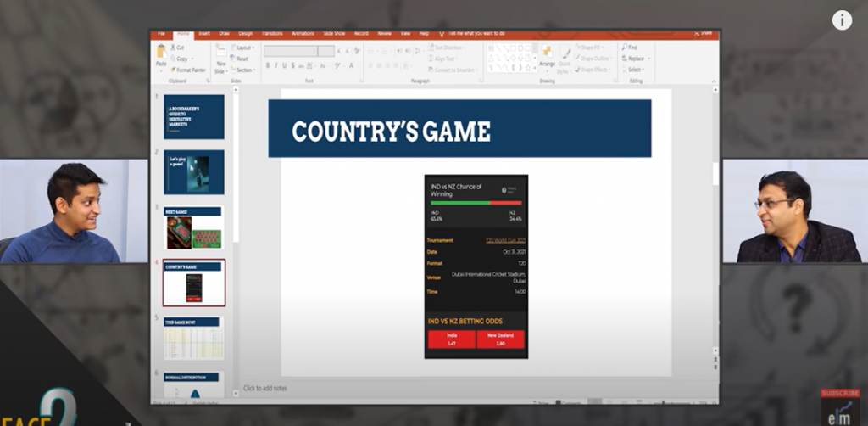Select slide 2 thumbnail Let's play a game
Screen dimensions: 868x426
(x=194, y=172)
